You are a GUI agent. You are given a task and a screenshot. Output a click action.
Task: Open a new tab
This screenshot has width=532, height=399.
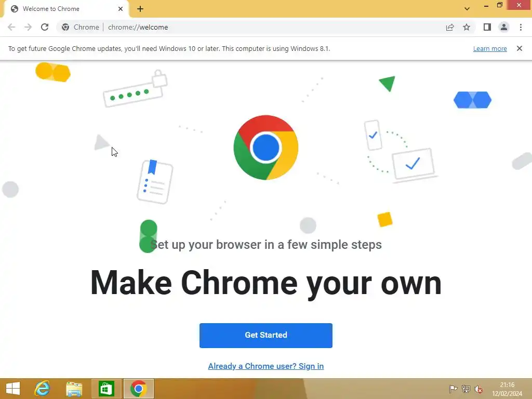tap(140, 9)
